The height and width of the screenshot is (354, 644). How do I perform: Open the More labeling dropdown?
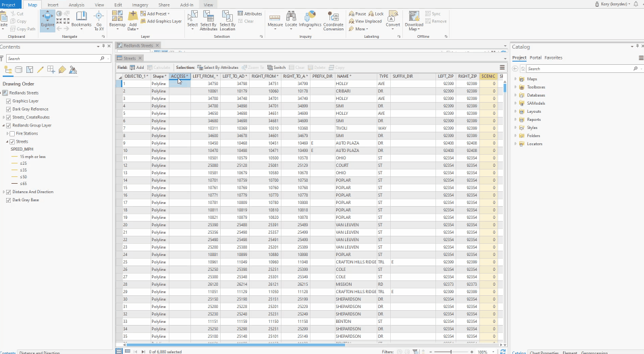click(357, 29)
